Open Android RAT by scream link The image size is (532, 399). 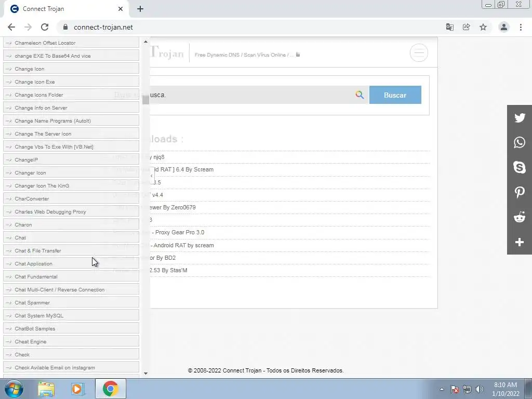pos(182,245)
